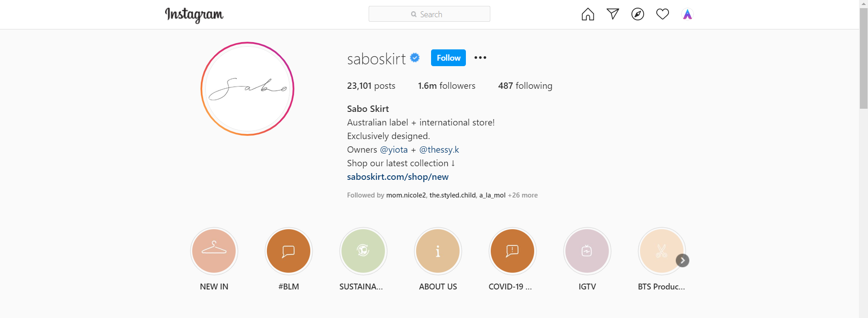Open 487 following list
The width and height of the screenshot is (868, 318).
coord(525,86)
